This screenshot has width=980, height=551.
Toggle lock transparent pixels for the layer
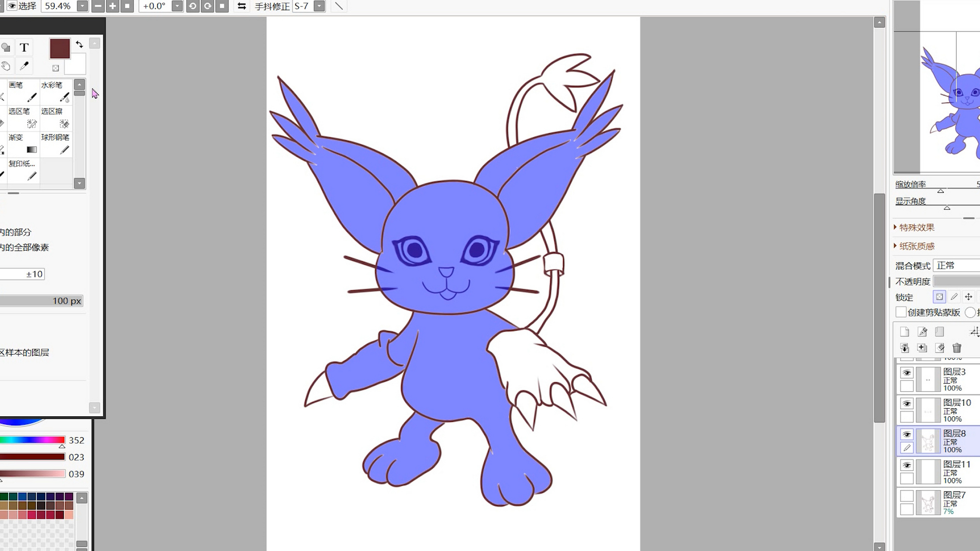(x=939, y=297)
